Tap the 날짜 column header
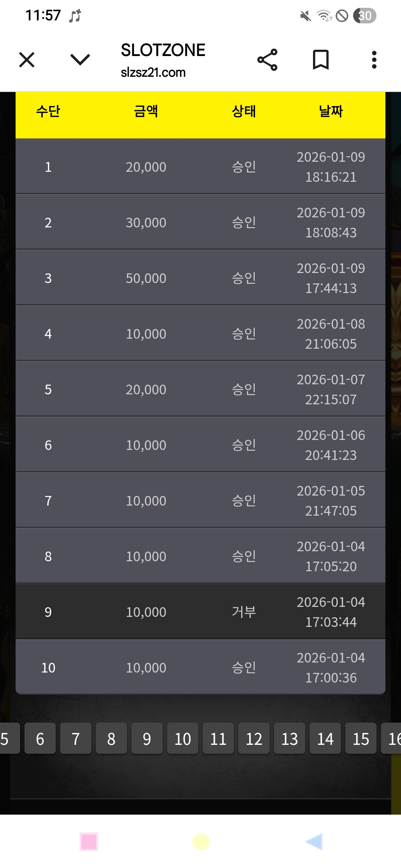The image size is (401, 868). 331,111
